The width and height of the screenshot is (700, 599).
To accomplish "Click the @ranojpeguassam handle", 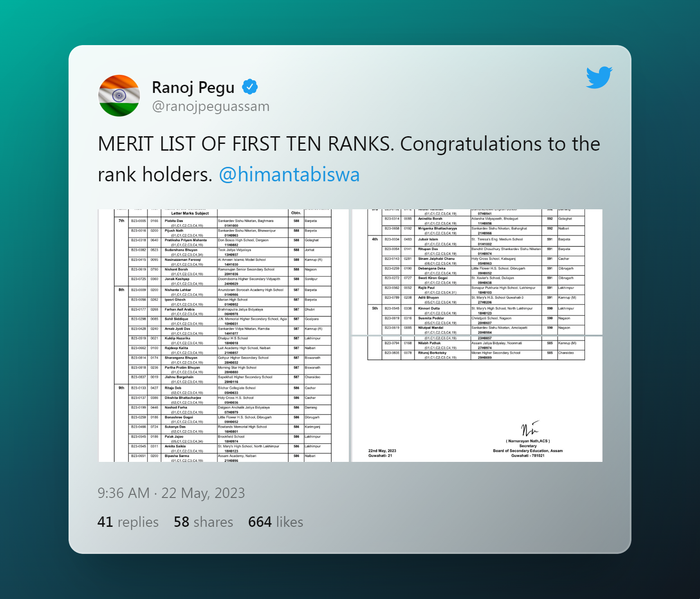I will [211, 106].
